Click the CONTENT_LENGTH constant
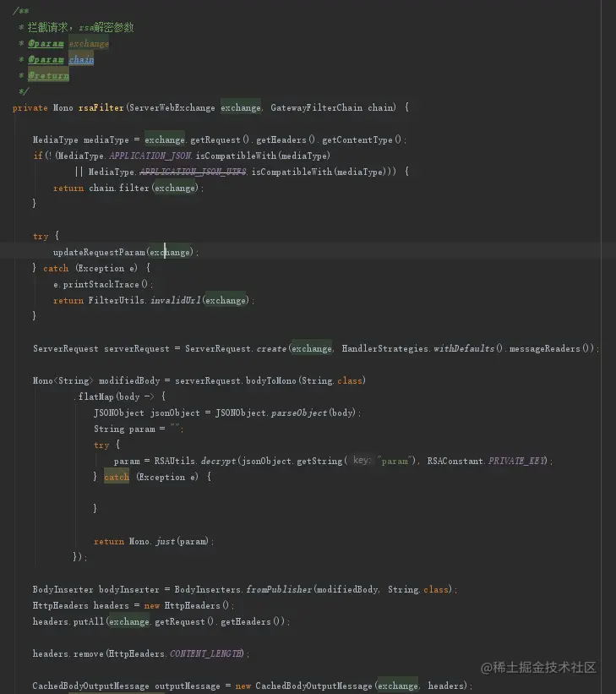Screen dimensions: 616x694 206,653
